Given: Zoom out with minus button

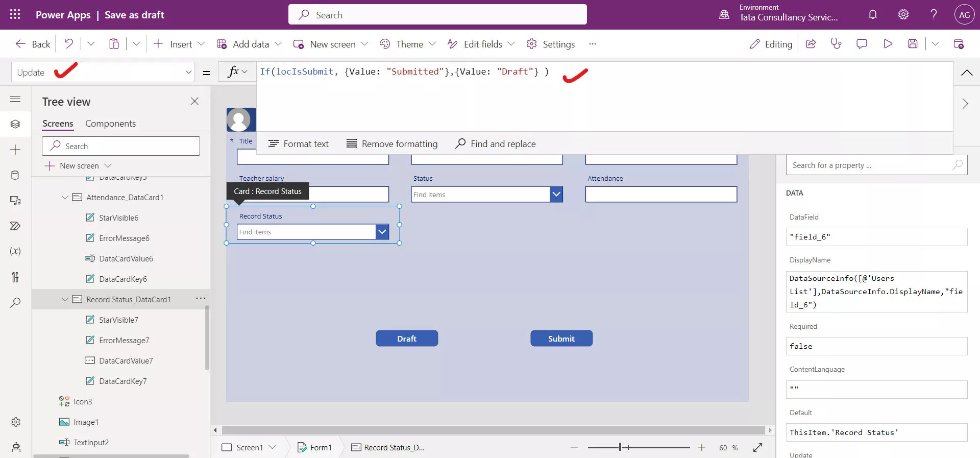Looking at the screenshot, I should click(574, 447).
